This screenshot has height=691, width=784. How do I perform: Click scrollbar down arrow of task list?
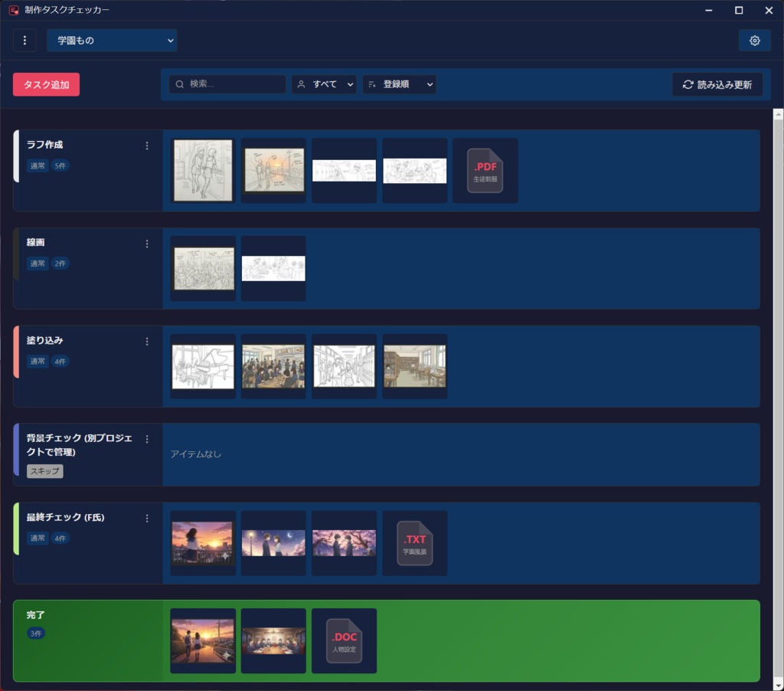tap(778, 685)
